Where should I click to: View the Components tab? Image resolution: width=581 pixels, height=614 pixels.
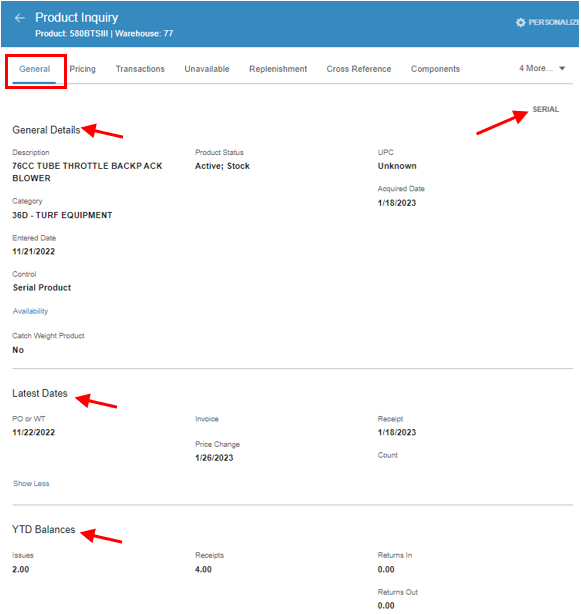pyautogui.click(x=435, y=69)
